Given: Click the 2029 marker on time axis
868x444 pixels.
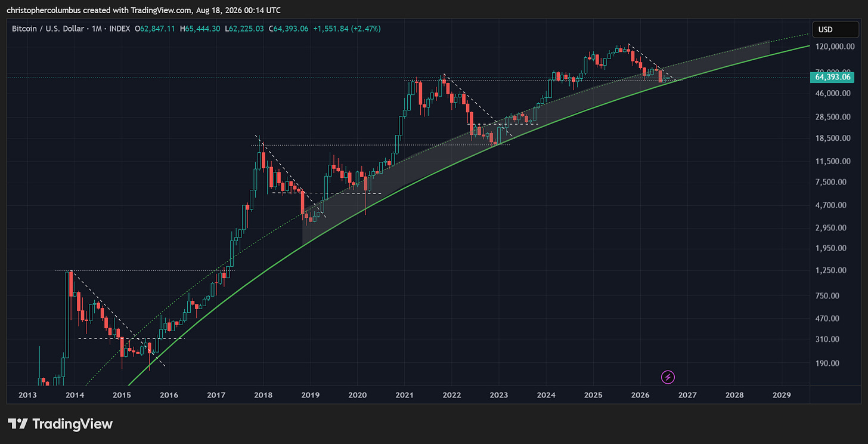Looking at the screenshot, I should (x=782, y=395).
